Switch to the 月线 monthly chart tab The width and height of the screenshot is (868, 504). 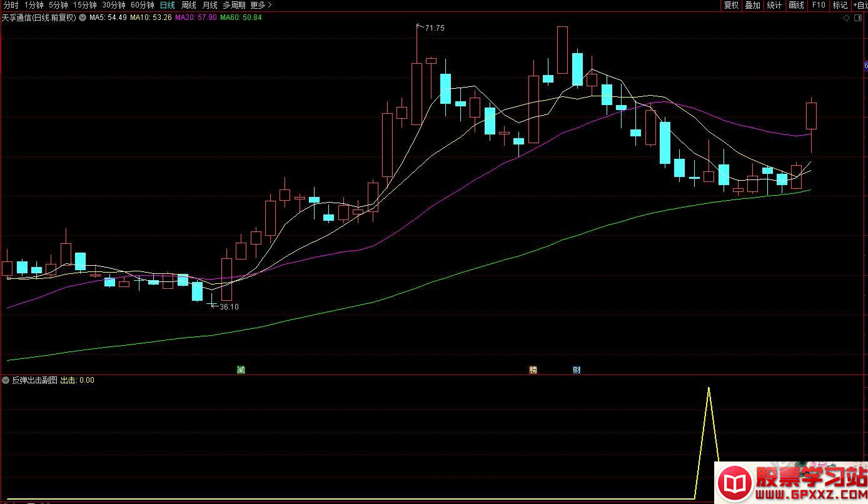210,5
